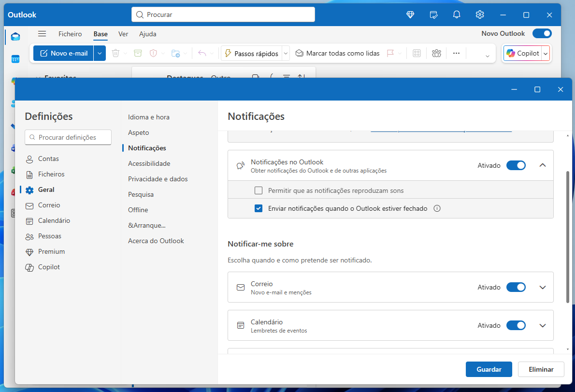
Task: Open the notifications bell icon
Action: 457,15
